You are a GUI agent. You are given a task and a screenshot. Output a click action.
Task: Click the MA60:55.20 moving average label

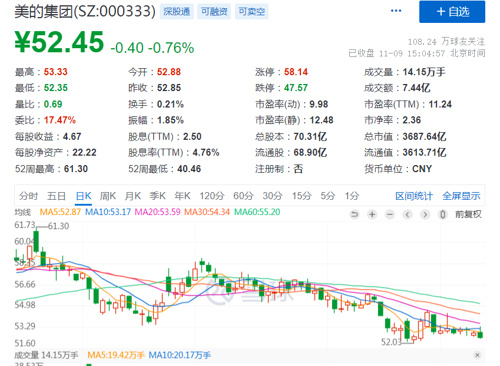point(257,212)
